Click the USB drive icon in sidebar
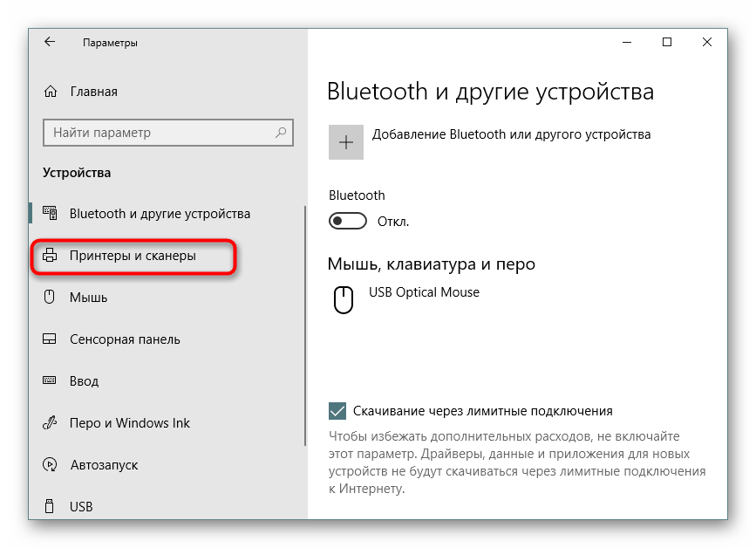The image size is (756, 548). pos(51,507)
